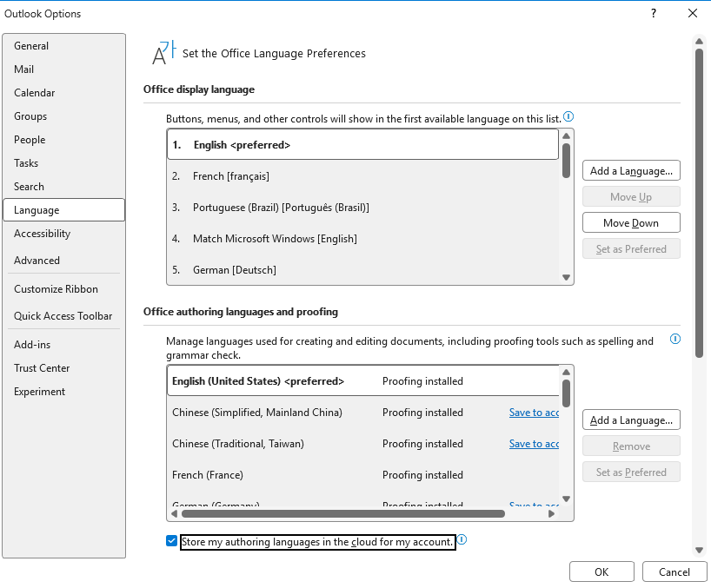711x588 pixels.
Task: Click the info icon beside display language description
Action: click(568, 117)
